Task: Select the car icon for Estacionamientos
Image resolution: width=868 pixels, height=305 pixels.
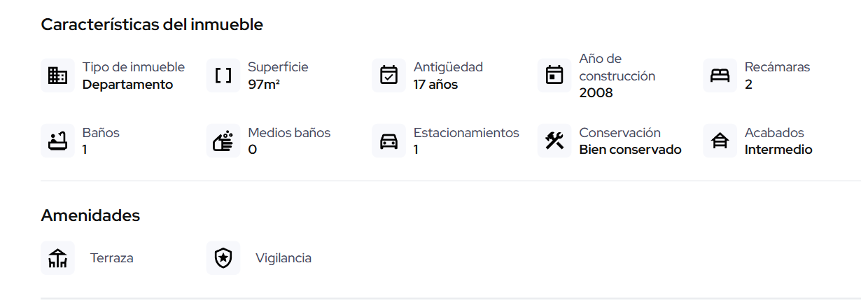Action: (388, 141)
